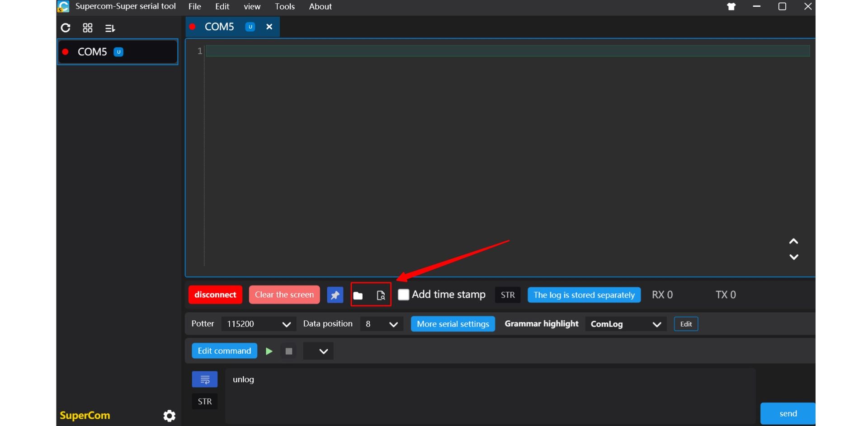Open the log file search icon

tap(381, 295)
